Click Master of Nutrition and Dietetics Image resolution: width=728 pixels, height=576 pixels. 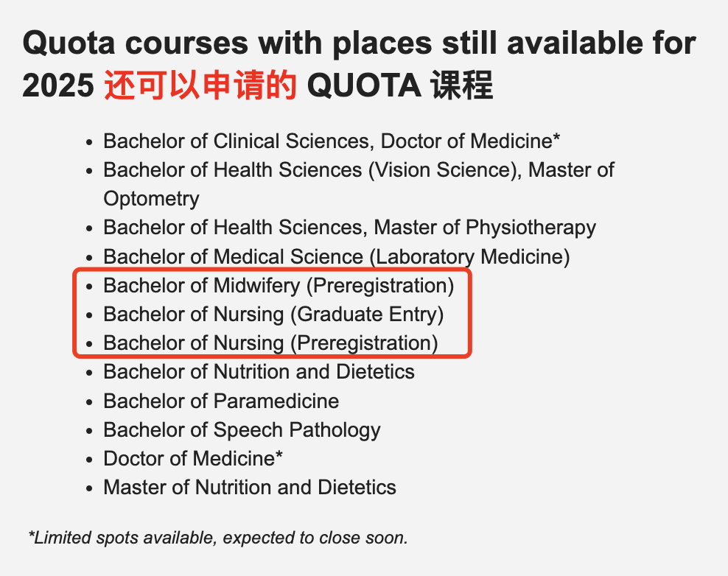point(250,488)
